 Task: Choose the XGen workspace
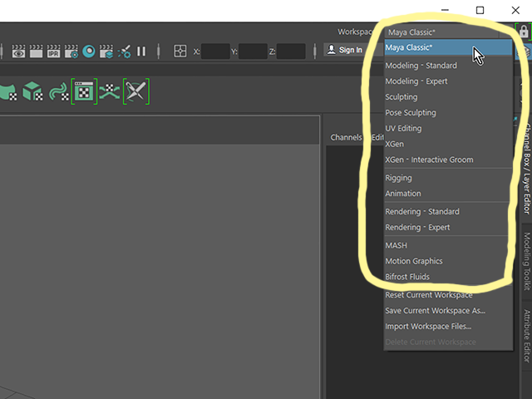click(x=448, y=144)
